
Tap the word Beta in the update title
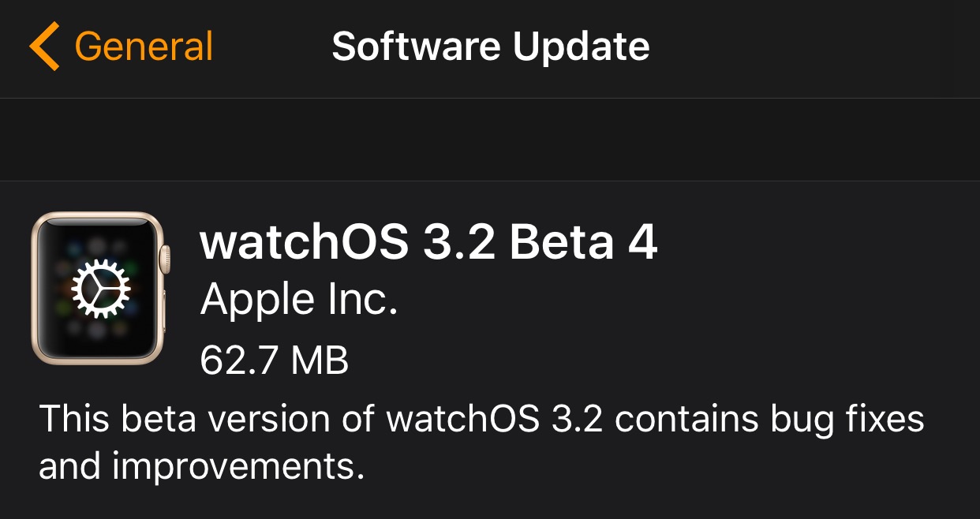point(561,244)
